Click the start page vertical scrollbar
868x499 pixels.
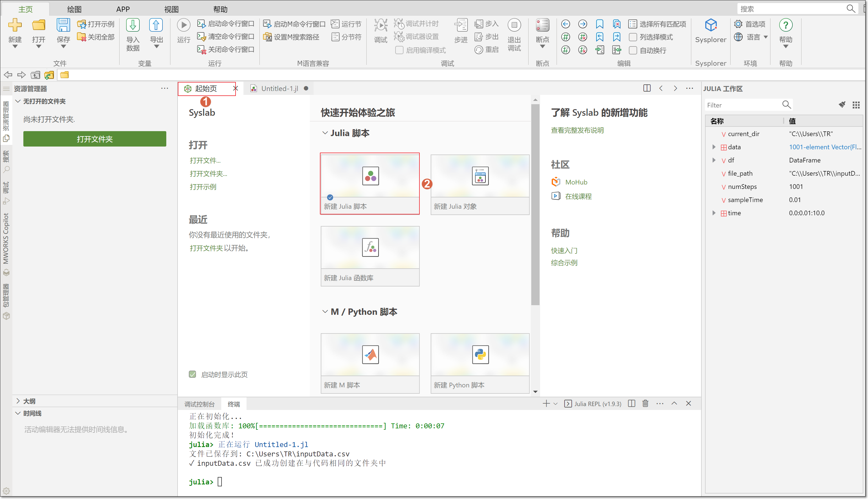pos(535,206)
